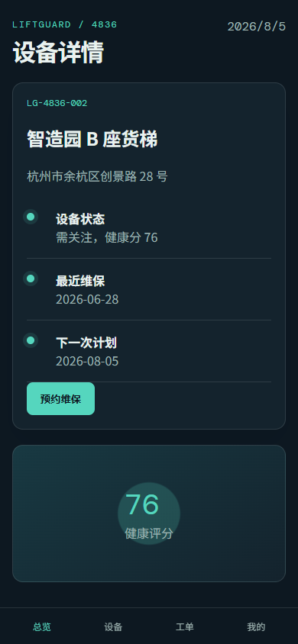Tap the 智造园 B 座货梯 device name

[x=92, y=139]
